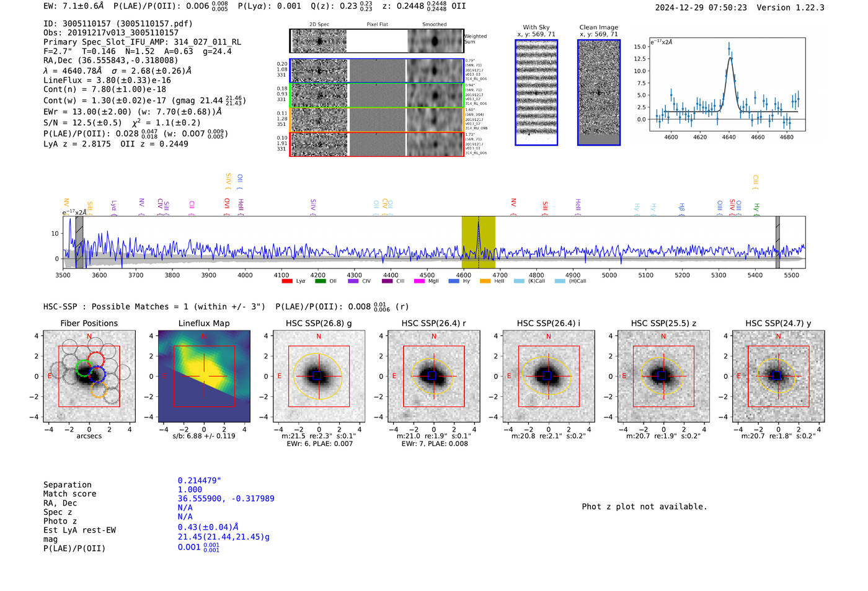Click the gray hatched band near 3550
The image size is (868, 591).
(79, 242)
